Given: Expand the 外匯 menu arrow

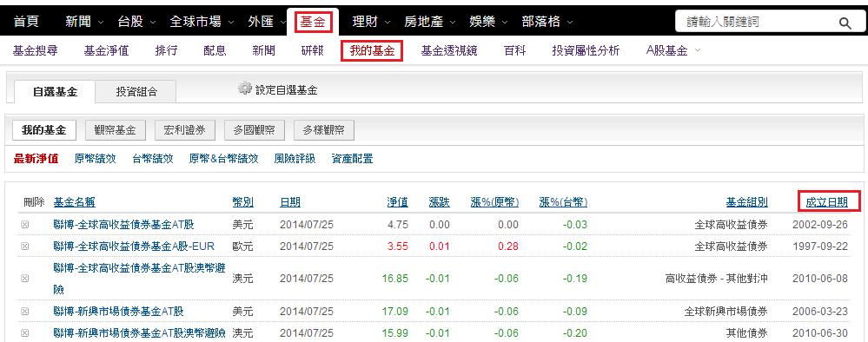Looking at the screenshot, I should click(x=283, y=23).
